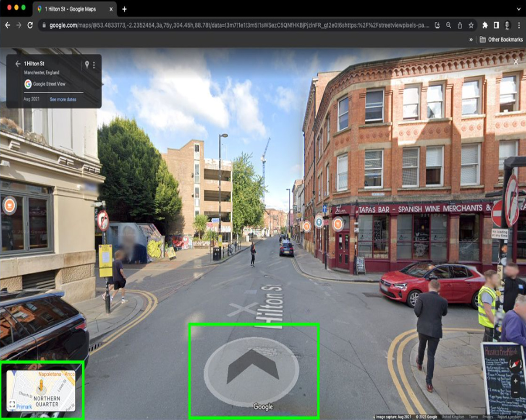Zoom in with the plus button
Image resolution: width=526 pixels, height=420 pixels.
pyautogui.click(x=516, y=381)
